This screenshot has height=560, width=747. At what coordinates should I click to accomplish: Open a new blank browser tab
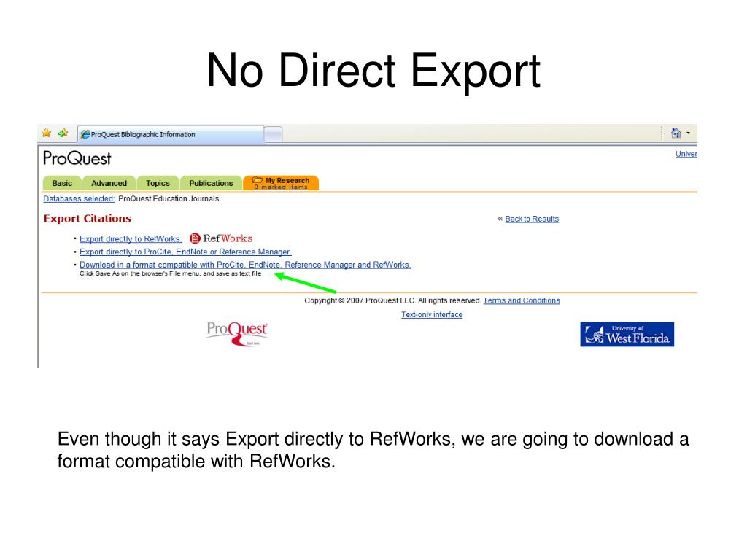coord(273,135)
